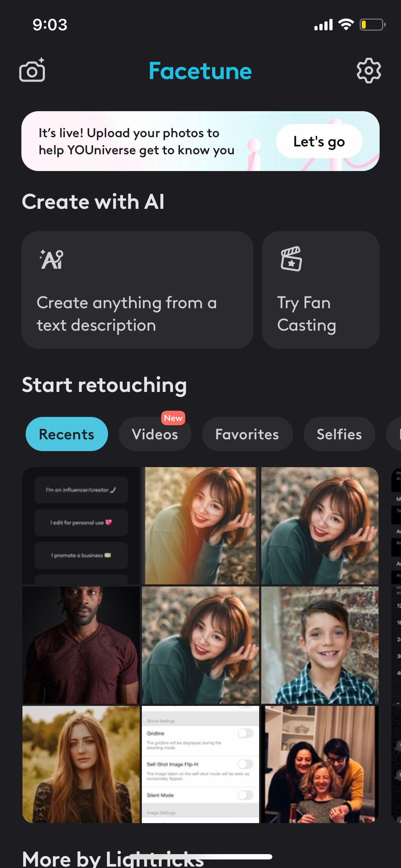Open the last woman photo in first row
The width and height of the screenshot is (401, 868).
click(x=320, y=526)
